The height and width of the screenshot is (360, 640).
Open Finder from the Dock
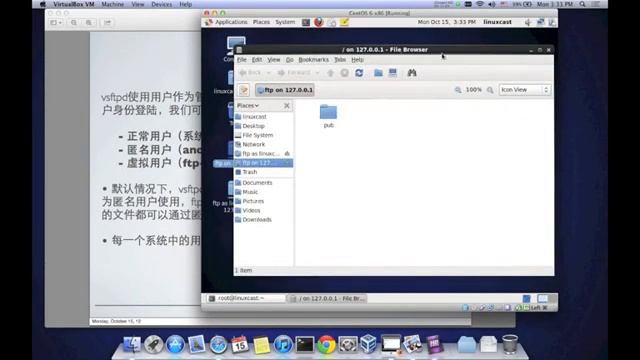point(131,344)
